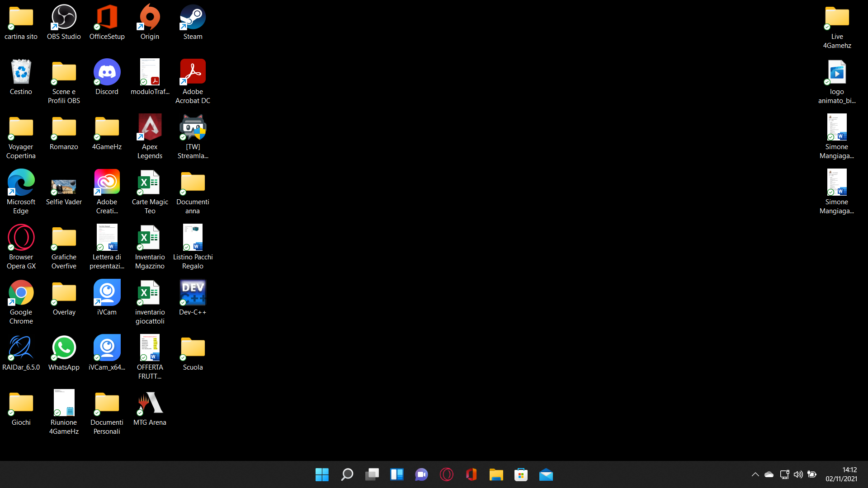Image resolution: width=868 pixels, height=488 pixels.
Task: Select Inventario Mgazzino Excel file
Action: click(150, 248)
